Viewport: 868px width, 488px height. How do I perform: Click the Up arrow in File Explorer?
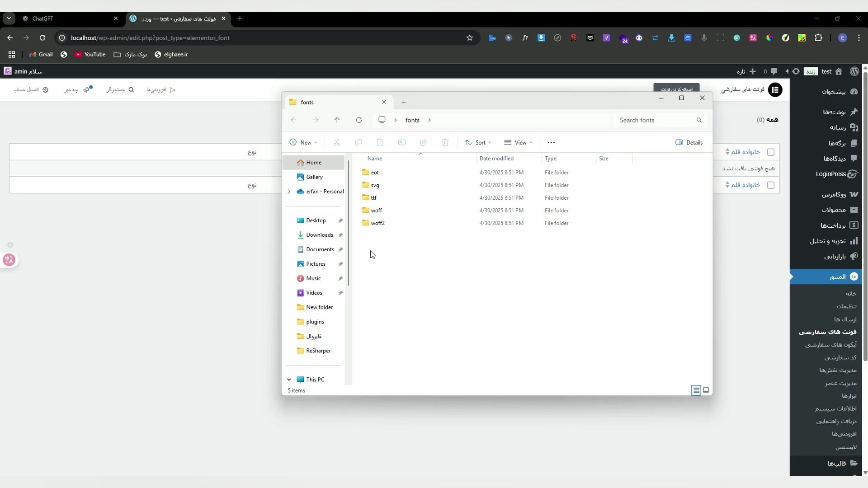(337, 120)
